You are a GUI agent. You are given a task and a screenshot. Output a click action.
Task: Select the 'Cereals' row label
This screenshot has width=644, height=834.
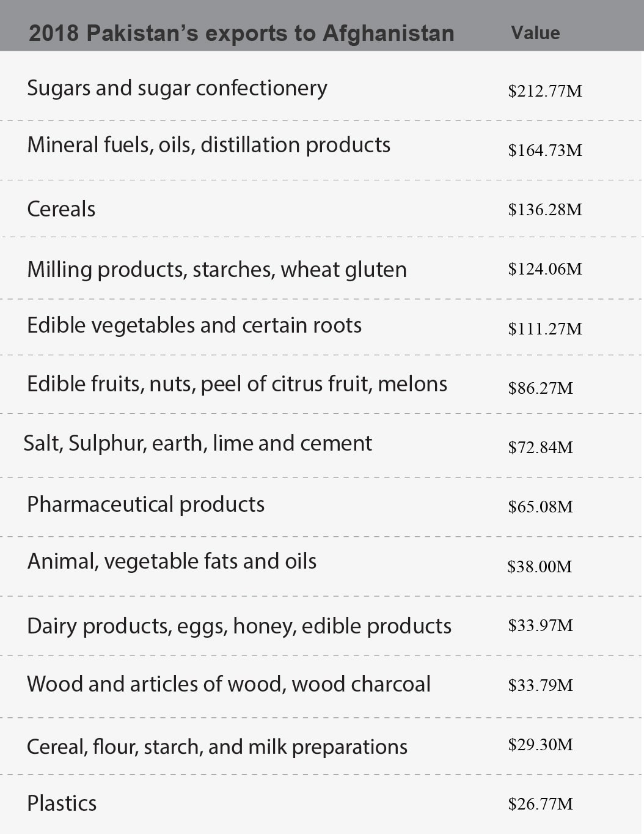(x=61, y=209)
